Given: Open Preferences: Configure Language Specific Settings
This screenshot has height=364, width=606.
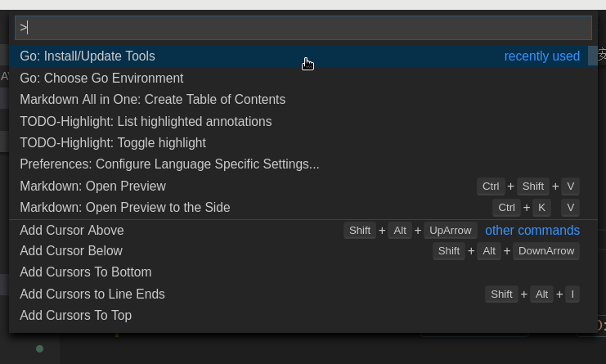Looking at the screenshot, I should [299, 164].
